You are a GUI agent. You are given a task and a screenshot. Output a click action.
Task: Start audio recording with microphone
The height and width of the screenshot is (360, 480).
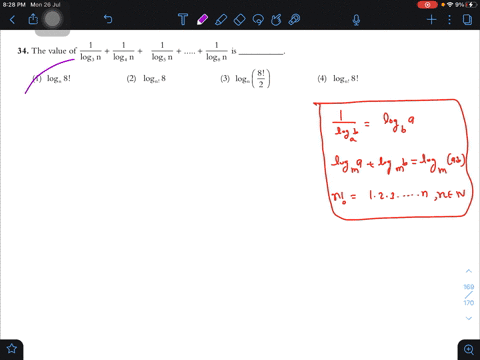point(356,20)
